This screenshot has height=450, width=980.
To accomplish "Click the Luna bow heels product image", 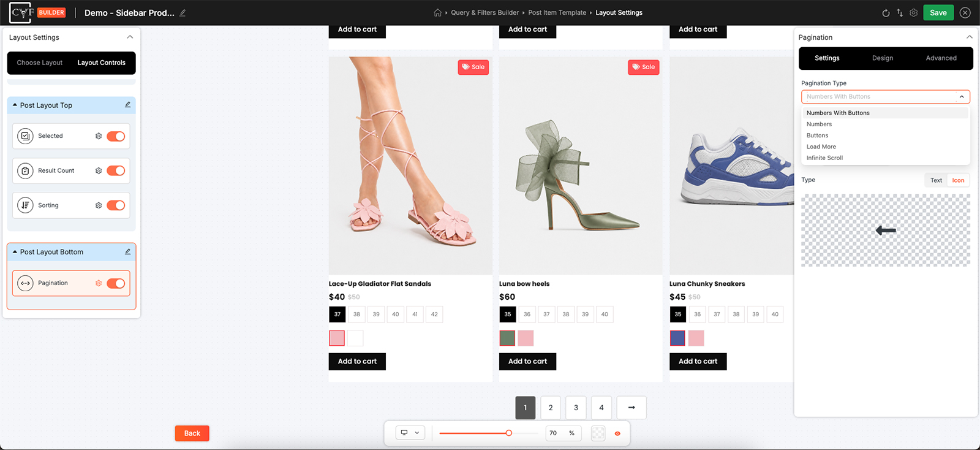I will click(581, 166).
